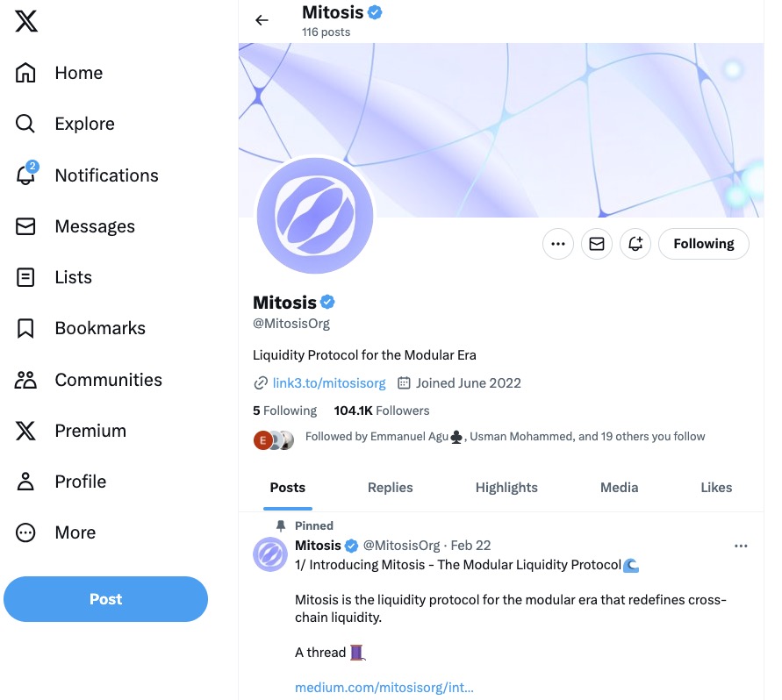This screenshot has width=782, height=700.
Task: Toggle the Following button for Mitosis
Action: coord(703,244)
